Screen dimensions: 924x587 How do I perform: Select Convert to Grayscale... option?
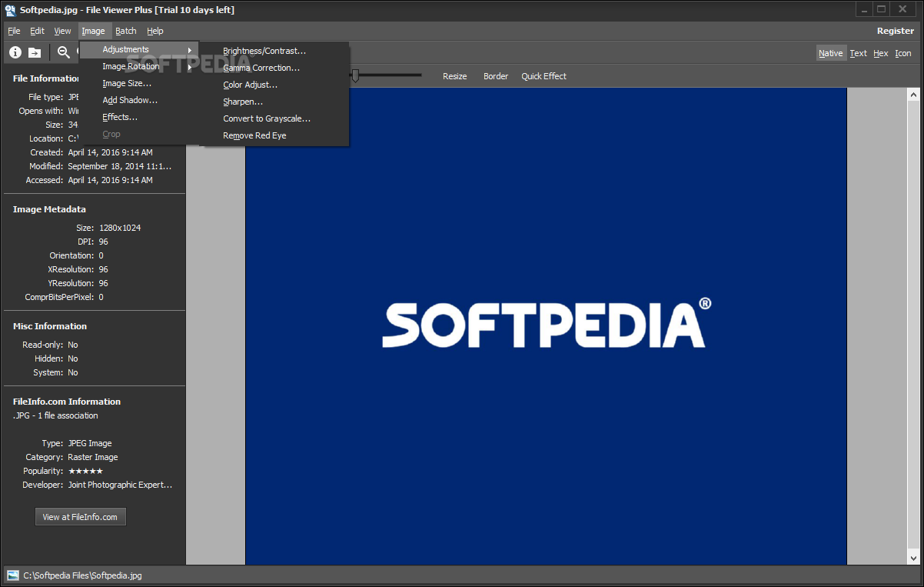click(x=275, y=118)
